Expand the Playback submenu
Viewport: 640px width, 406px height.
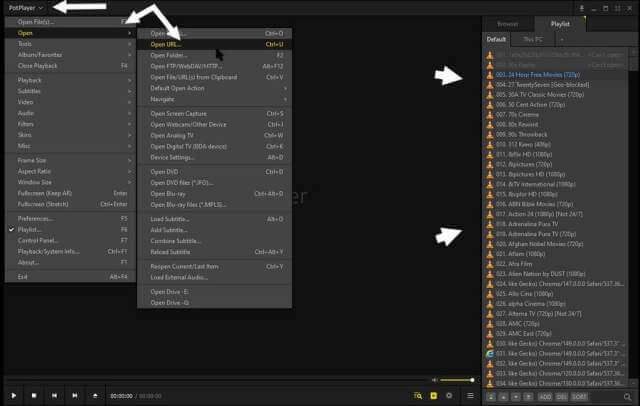point(70,80)
